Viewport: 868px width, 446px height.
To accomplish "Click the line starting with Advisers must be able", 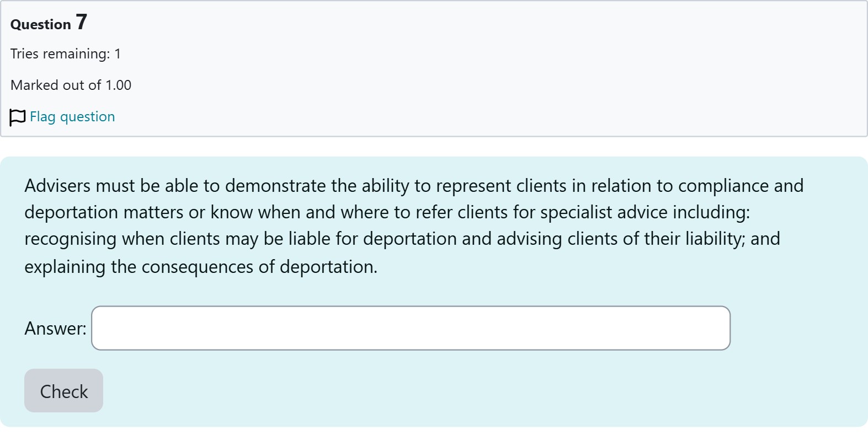I will click(x=414, y=186).
